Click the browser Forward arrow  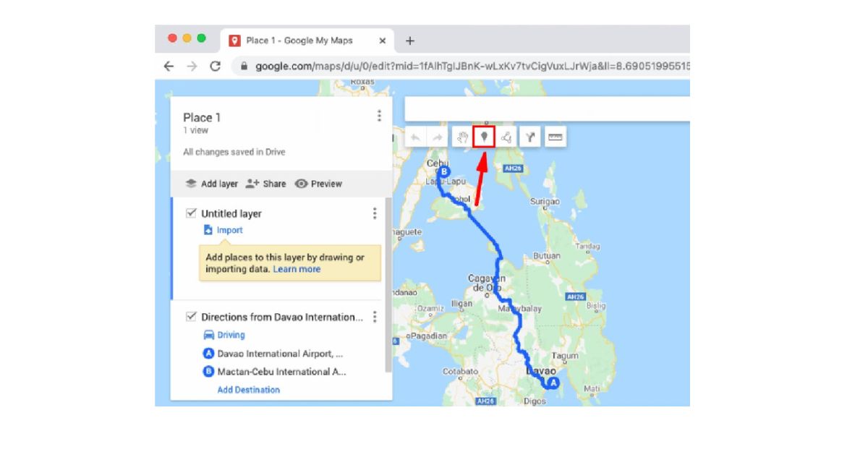[x=192, y=66]
